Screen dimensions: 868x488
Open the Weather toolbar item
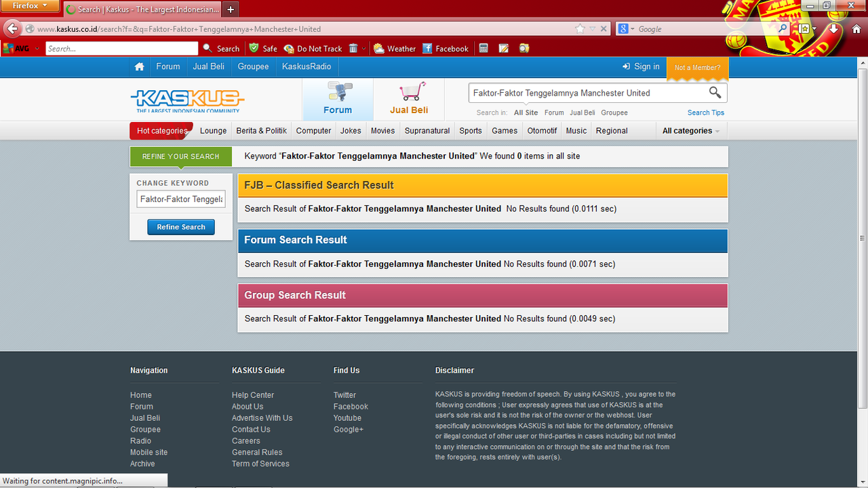click(395, 48)
